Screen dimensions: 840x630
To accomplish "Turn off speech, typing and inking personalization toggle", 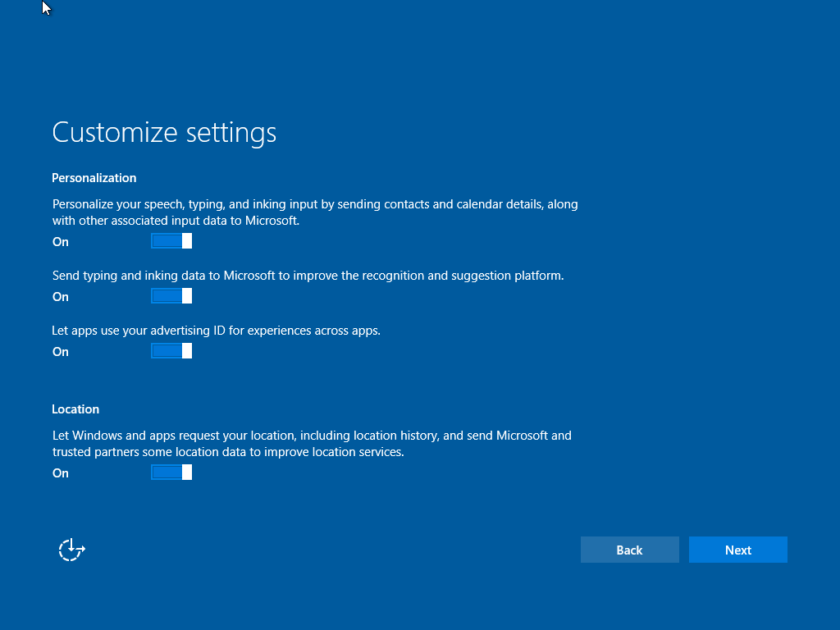I will [171, 241].
